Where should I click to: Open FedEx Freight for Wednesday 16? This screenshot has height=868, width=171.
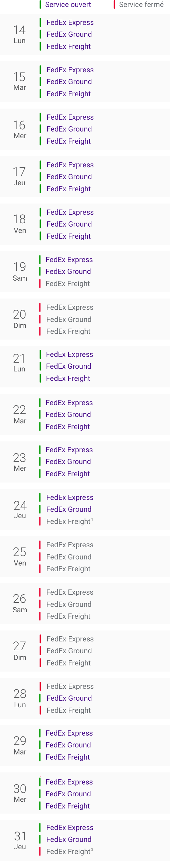coord(68,141)
